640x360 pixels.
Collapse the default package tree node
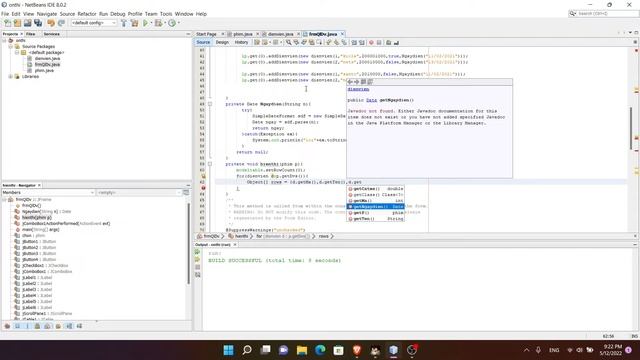pos(17,53)
